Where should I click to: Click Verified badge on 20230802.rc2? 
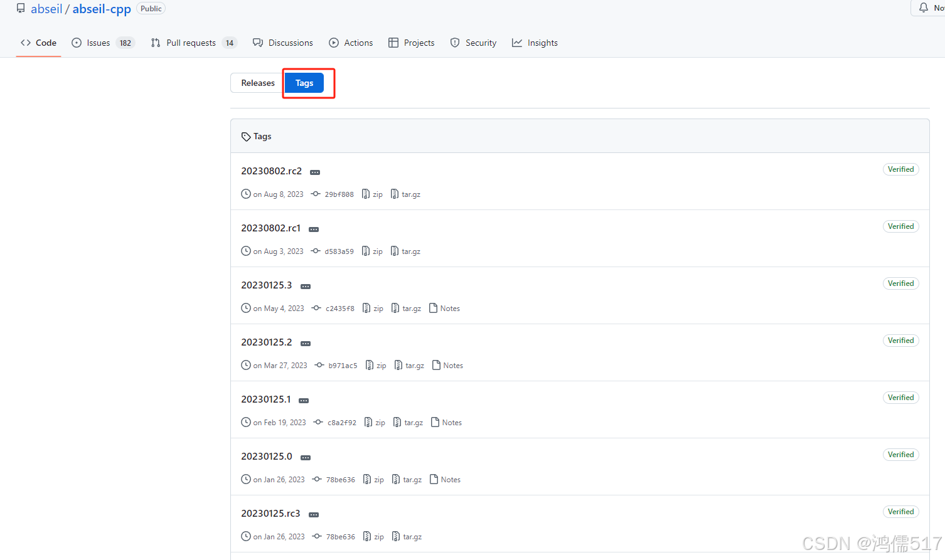(900, 169)
